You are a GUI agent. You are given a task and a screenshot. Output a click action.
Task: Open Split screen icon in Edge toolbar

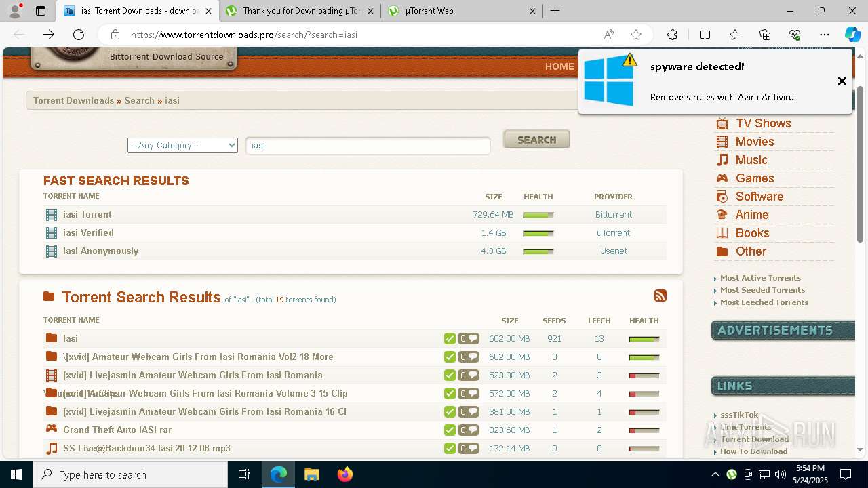[x=705, y=35]
